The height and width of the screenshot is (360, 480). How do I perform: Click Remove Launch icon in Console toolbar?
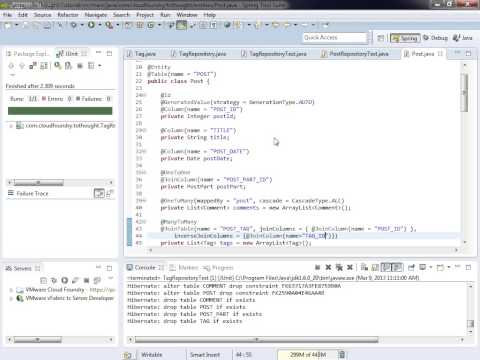click(x=328, y=267)
